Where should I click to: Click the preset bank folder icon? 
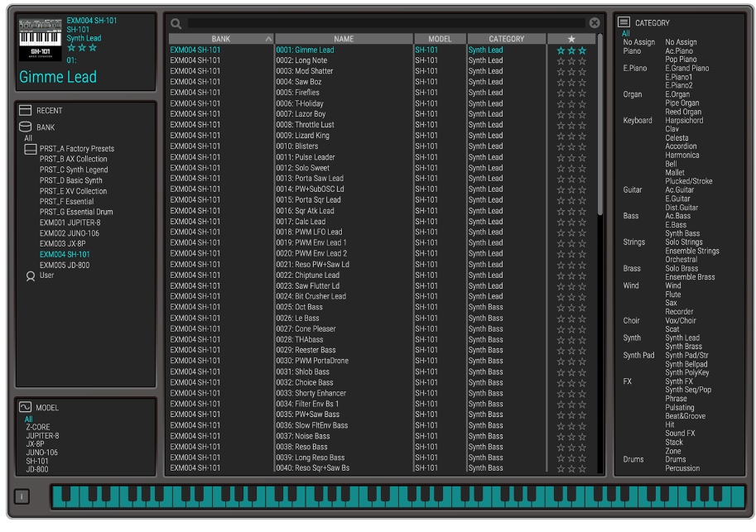pyautogui.click(x=31, y=149)
